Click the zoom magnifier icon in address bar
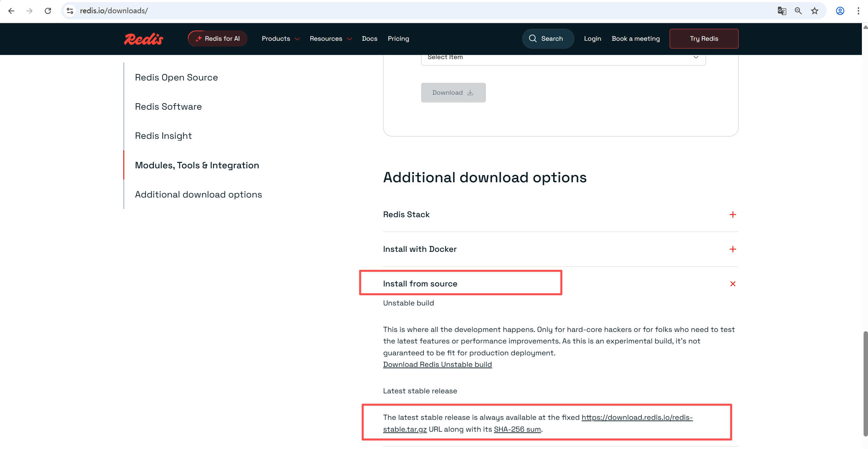This screenshot has height=449, width=868. point(798,11)
